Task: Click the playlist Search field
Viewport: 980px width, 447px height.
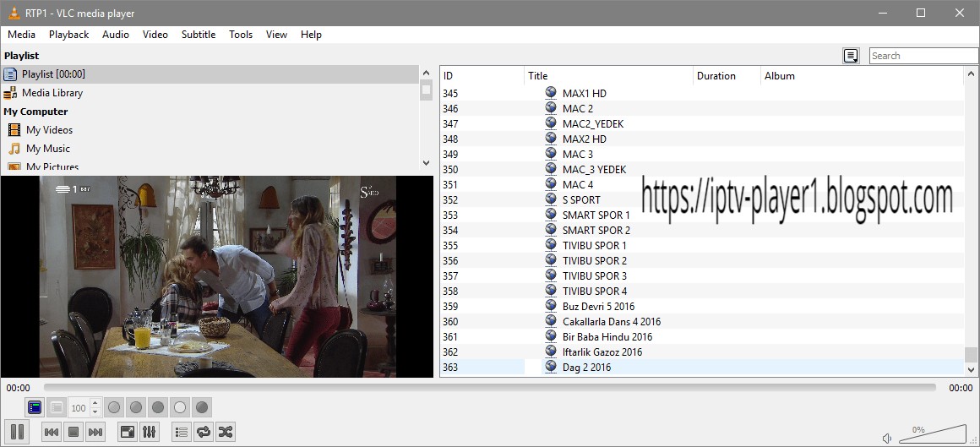Action: pos(923,56)
